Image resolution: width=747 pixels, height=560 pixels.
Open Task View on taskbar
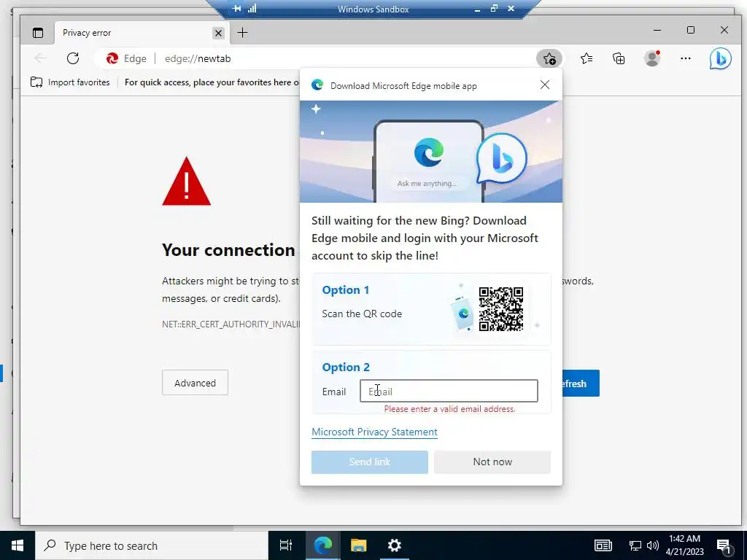tap(286, 545)
